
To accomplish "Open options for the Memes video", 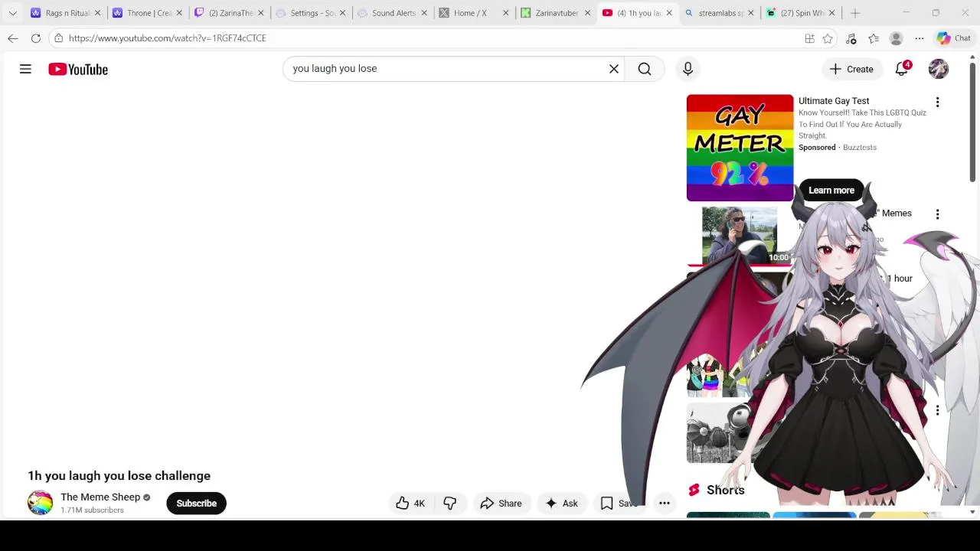I will click(937, 214).
